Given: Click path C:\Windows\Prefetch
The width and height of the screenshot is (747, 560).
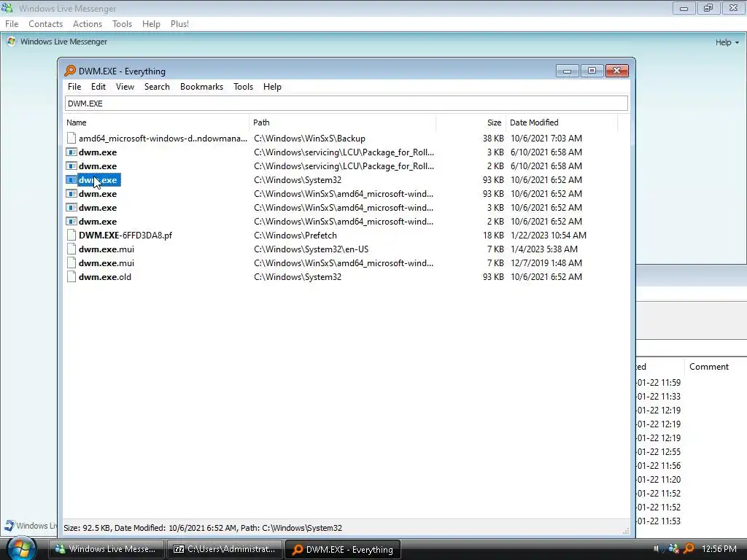Looking at the screenshot, I should tap(295, 236).
